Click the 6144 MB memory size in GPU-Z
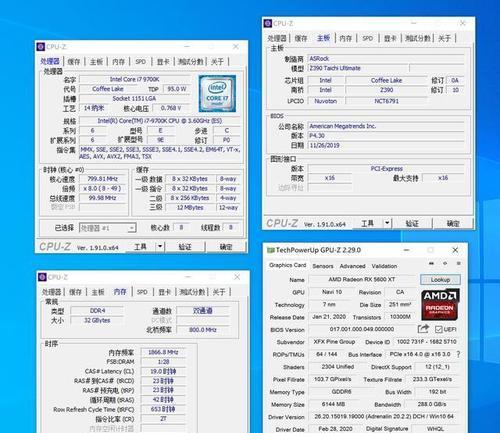 [x=333, y=404]
